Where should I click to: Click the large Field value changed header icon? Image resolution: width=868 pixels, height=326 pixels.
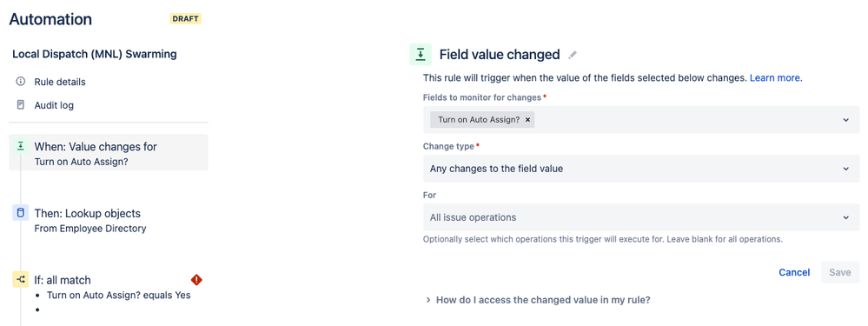[421, 54]
